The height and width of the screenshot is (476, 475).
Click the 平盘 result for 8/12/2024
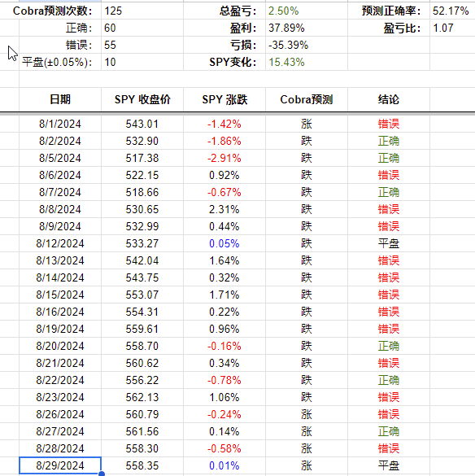(x=389, y=243)
